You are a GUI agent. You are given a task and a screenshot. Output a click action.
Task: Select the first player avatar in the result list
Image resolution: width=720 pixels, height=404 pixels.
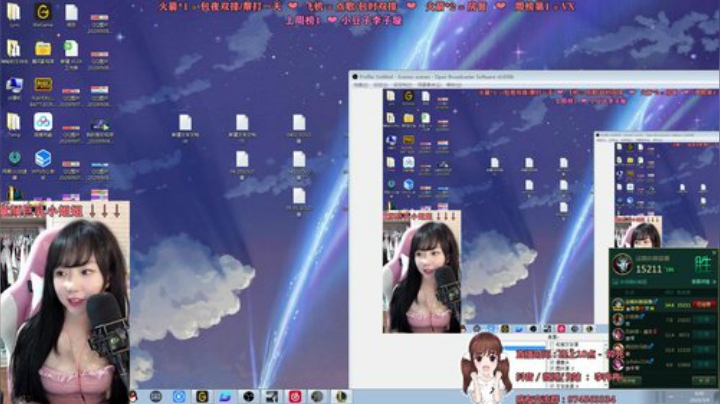point(618,304)
